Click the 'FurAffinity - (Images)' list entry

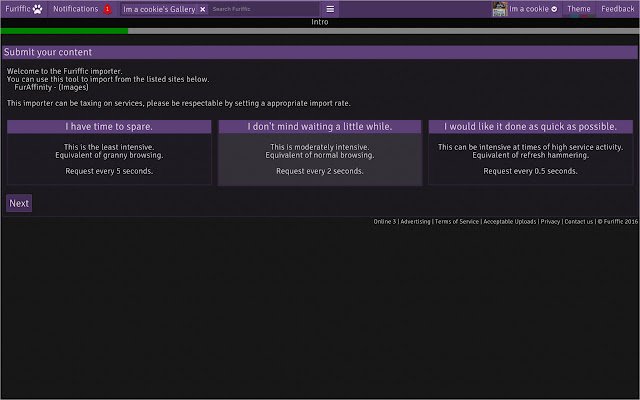pyautogui.click(x=51, y=87)
